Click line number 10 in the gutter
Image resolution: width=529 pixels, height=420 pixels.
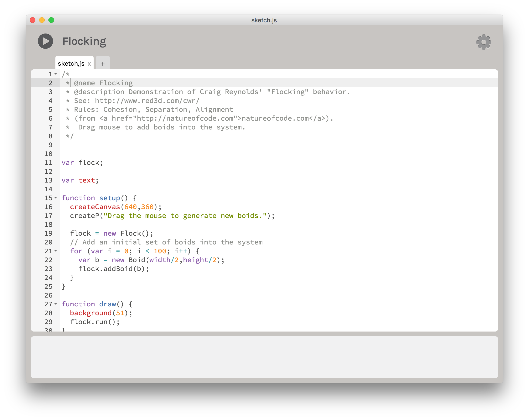(48, 154)
